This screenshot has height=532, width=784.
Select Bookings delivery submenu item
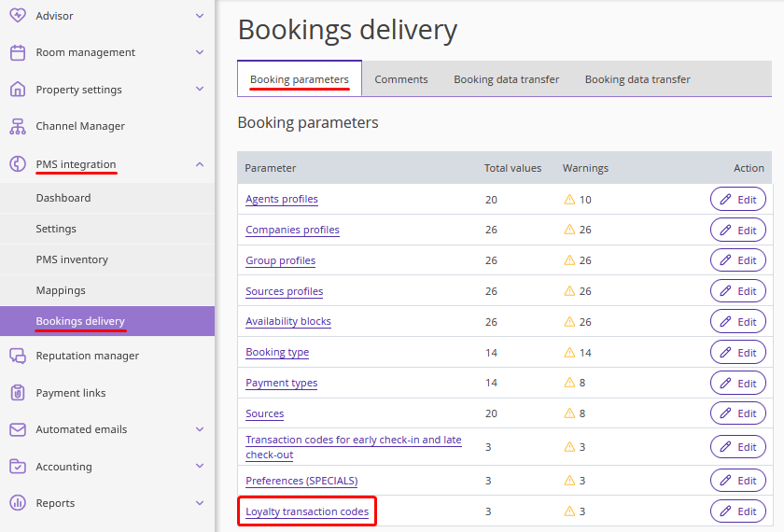tap(107, 321)
